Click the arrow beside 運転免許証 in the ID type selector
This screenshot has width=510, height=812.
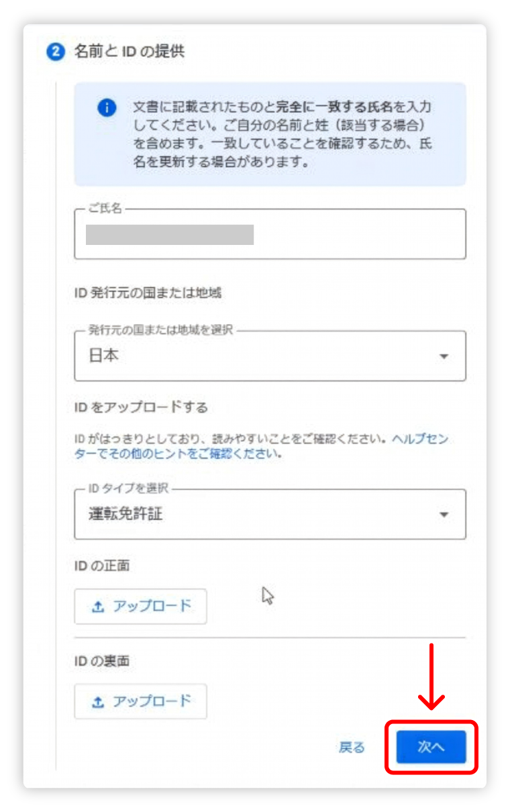[444, 515]
